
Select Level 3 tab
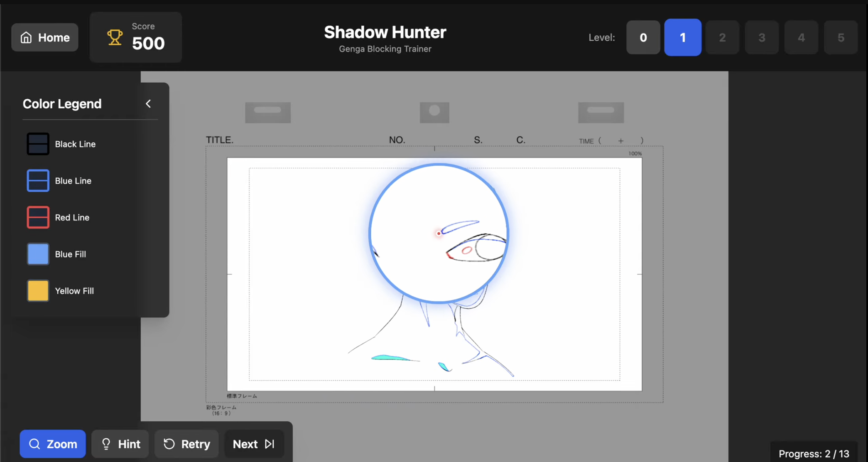click(x=762, y=37)
